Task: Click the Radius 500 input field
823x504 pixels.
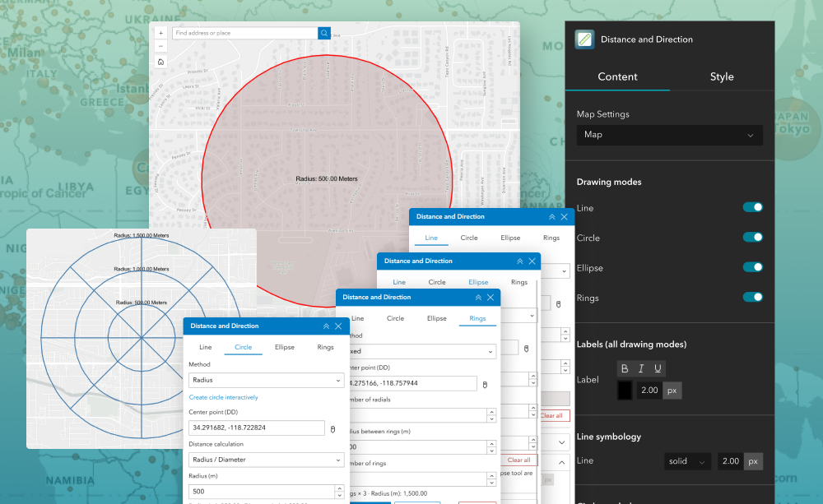Action: pos(262,492)
